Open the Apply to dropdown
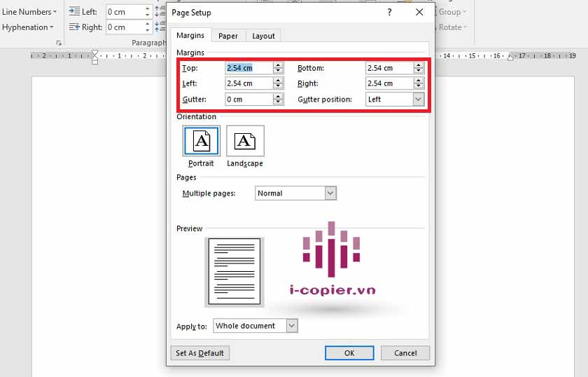The image size is (588, 377). [x=292, y=326]
